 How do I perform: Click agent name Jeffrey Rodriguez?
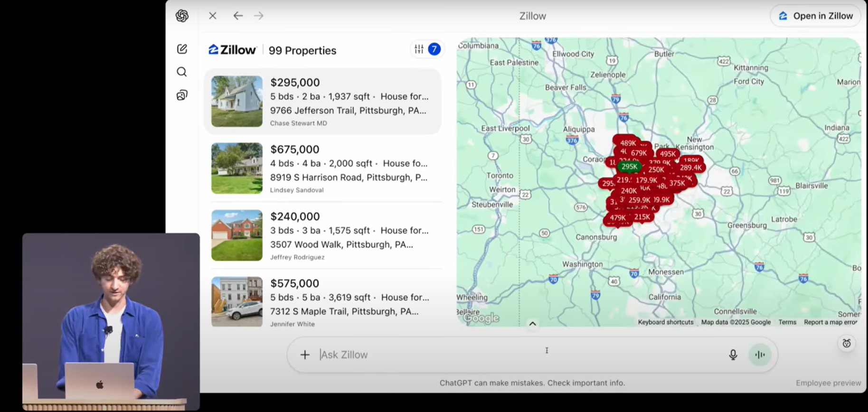click(297, 257)
